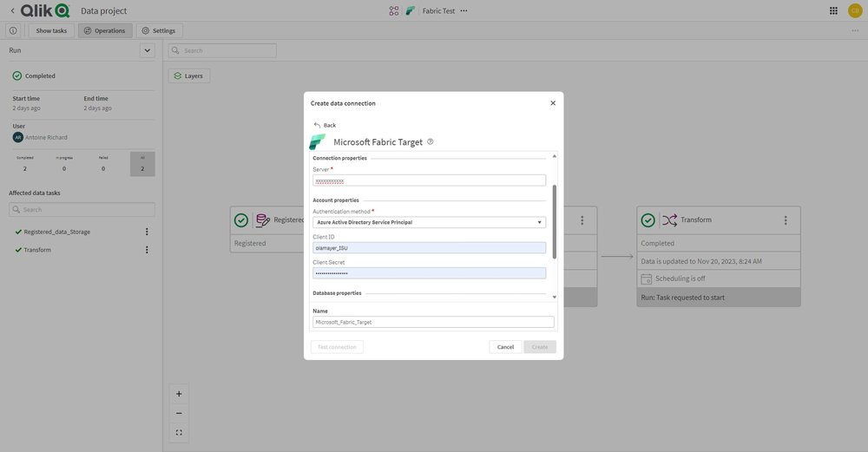
Task: Click the dialog properties scrollbar thumb
Action: [x=554, y=222]
